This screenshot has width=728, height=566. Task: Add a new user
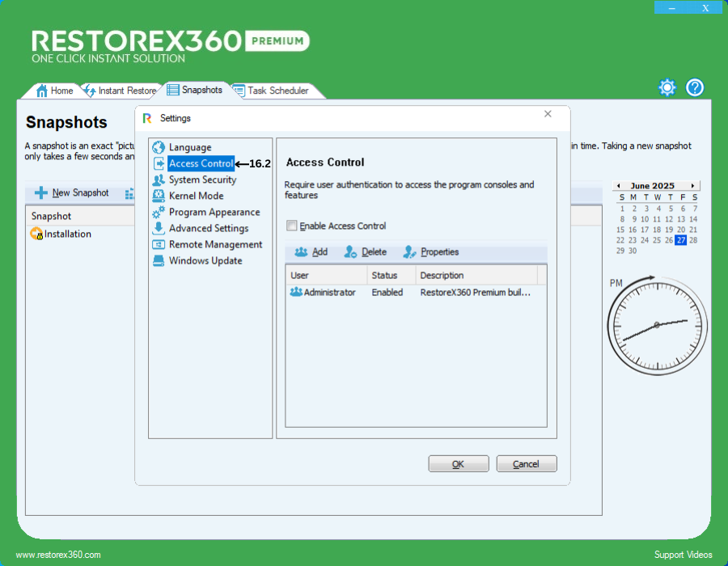tap(311, 251)
